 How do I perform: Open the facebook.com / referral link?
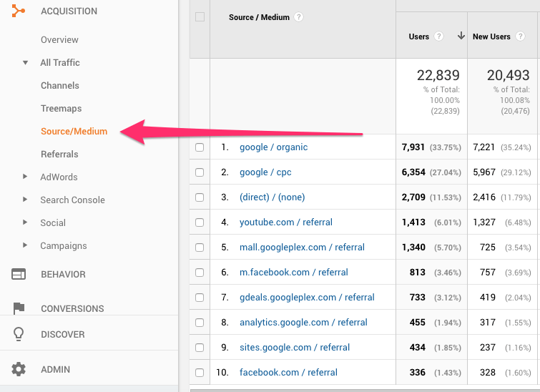pos(288,373)
